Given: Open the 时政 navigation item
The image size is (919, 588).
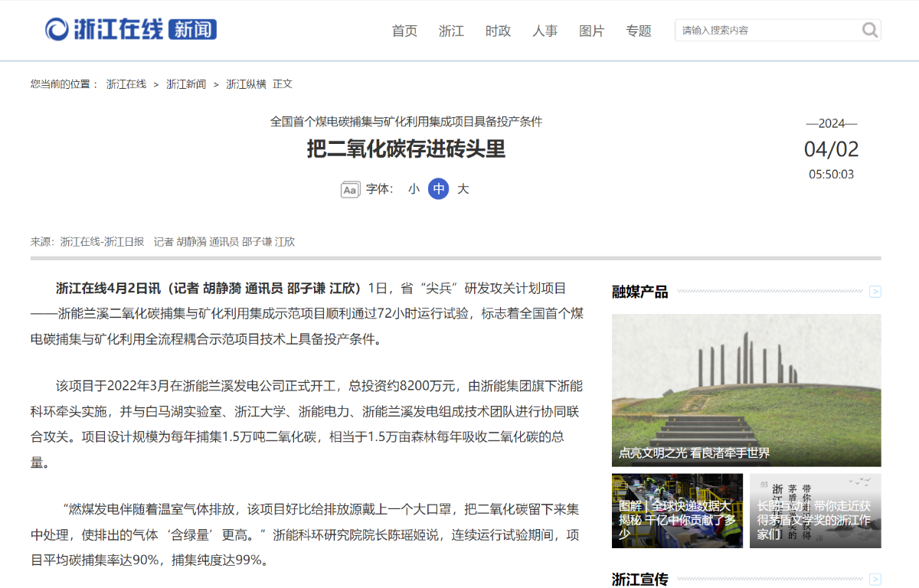Looking at the screenshot, I should point(498,31).
